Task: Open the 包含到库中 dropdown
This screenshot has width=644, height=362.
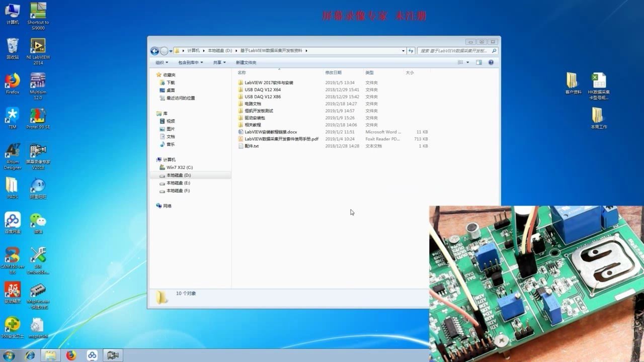Action: coord(191,62)
